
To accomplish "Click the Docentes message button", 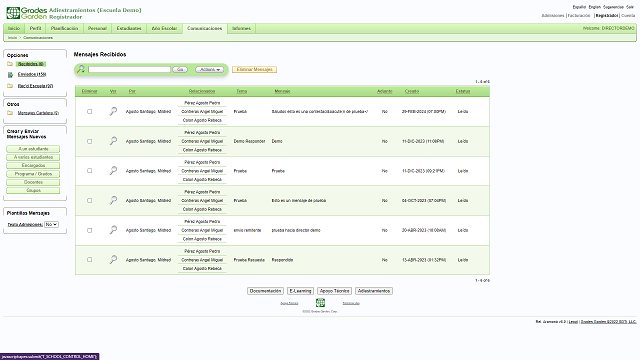I will pyautogui.click(x=33, y=182).
